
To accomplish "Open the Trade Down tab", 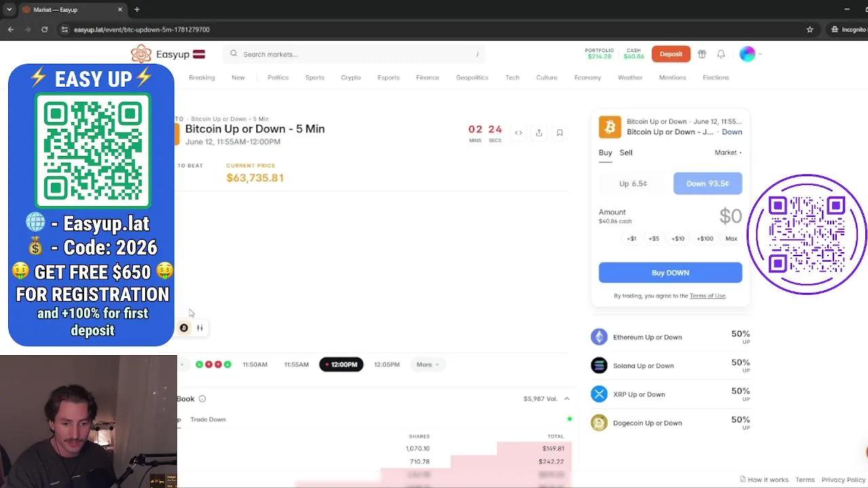I will [208, 420].
